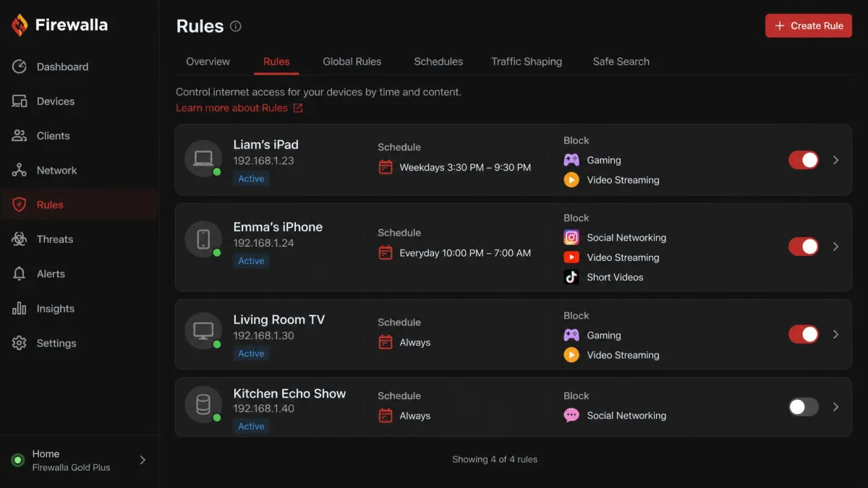Click the Devices icon in sidebar
The image size is (868, 488).
click(20, 101)
